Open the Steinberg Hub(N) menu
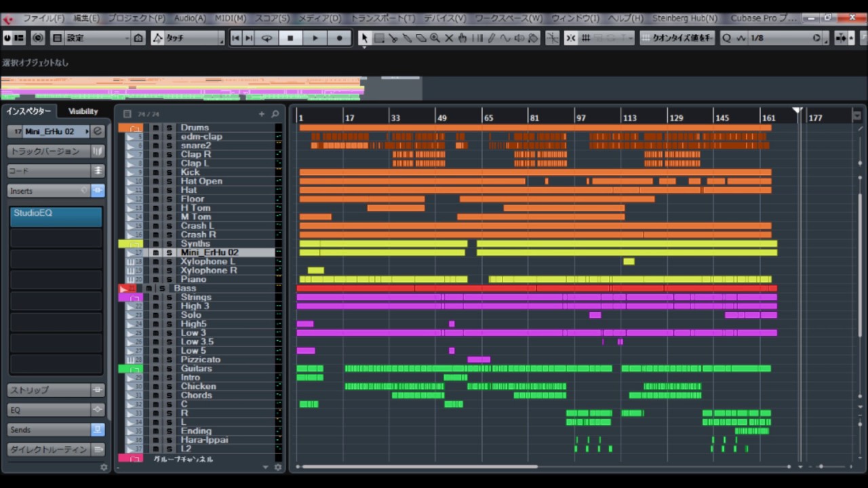This screenshot has width=868, height=488. click(685, 18)
